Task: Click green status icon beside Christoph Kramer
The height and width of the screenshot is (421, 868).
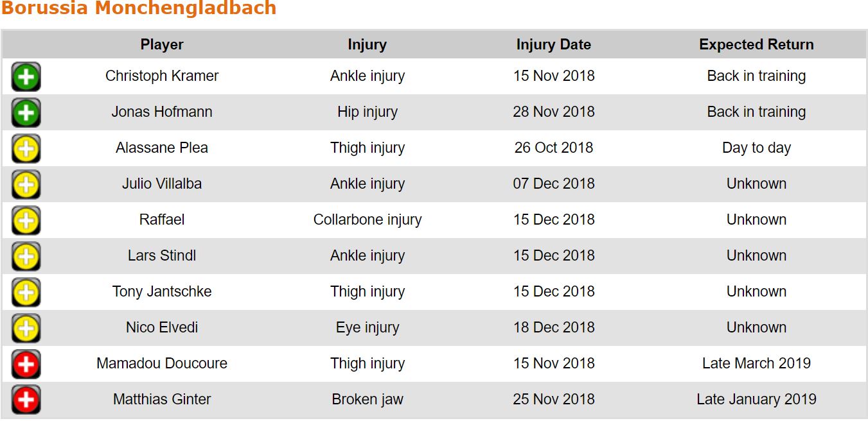Action: pyautogui.click(x=26, y=77)
